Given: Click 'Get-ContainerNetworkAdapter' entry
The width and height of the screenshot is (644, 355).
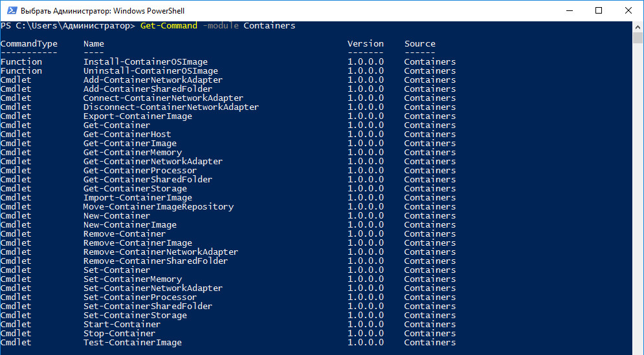Looking at the screenshot, I should pos(153,161).
